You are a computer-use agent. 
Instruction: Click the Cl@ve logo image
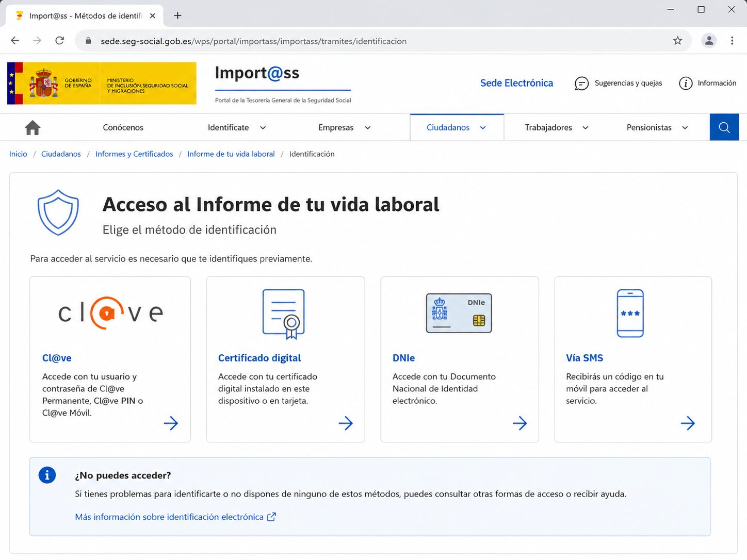(x=110, y=312)
